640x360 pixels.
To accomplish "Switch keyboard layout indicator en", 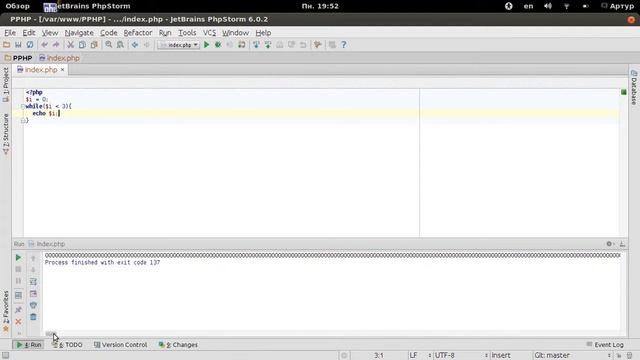I will 528,6.
